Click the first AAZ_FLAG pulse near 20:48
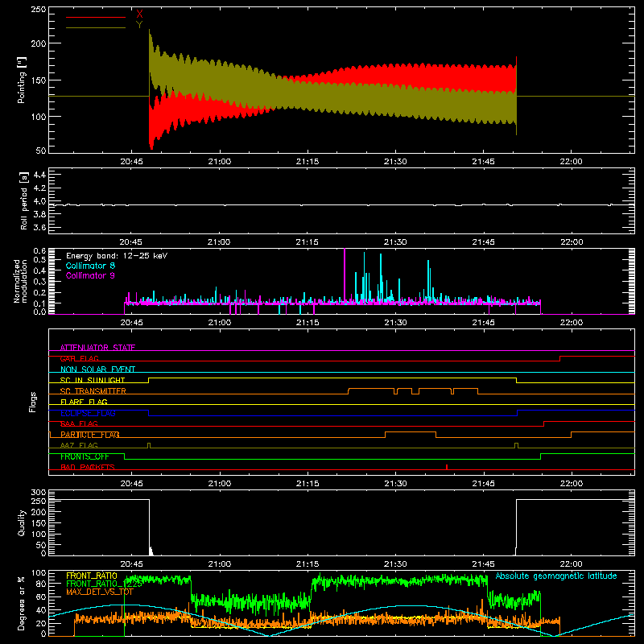This screenshot has height=644, width=644. [149, 445]
